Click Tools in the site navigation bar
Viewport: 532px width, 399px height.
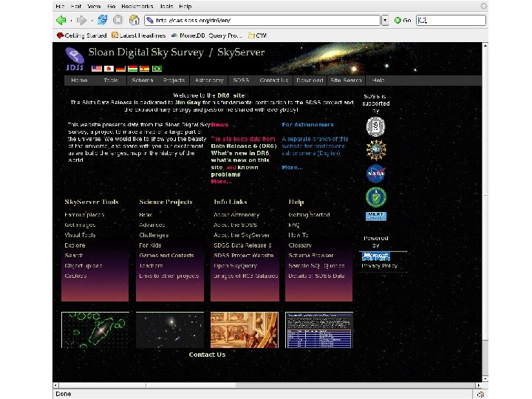tap(111, 81)
